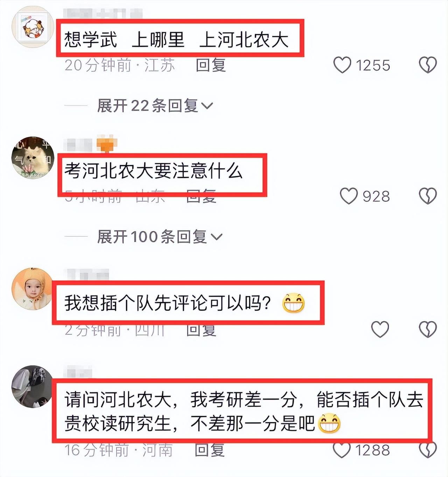Screen dimensions: 448x477
Task: Like the "我想插个队先评论可以吗" comment
Action: pyautogui.click(x=380, y=329)
